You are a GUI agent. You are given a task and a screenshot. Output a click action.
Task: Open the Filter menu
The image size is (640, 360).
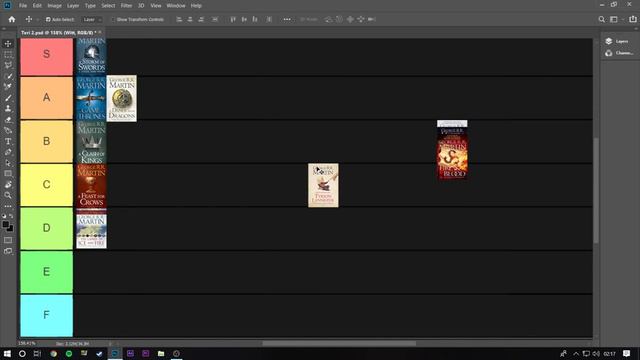point(126,6)
